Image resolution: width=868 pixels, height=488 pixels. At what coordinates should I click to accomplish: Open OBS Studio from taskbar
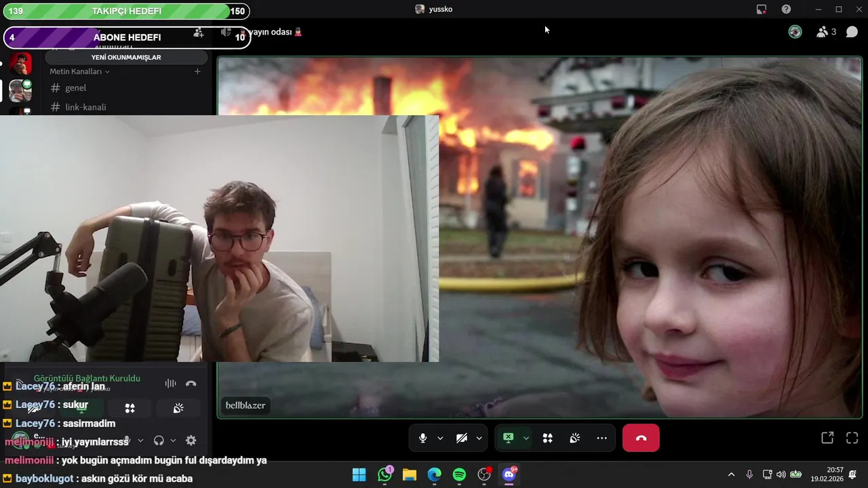pos(484,474)
